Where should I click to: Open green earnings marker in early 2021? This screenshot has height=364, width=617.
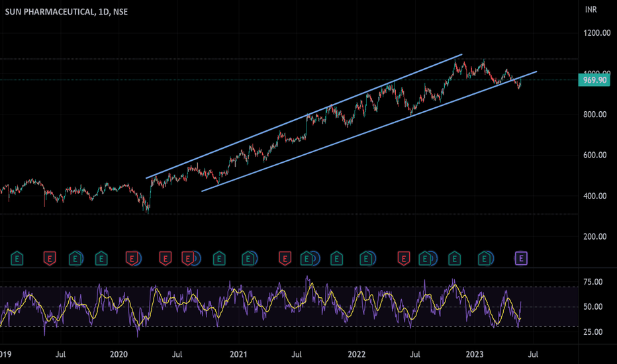[x=248, y=259]
